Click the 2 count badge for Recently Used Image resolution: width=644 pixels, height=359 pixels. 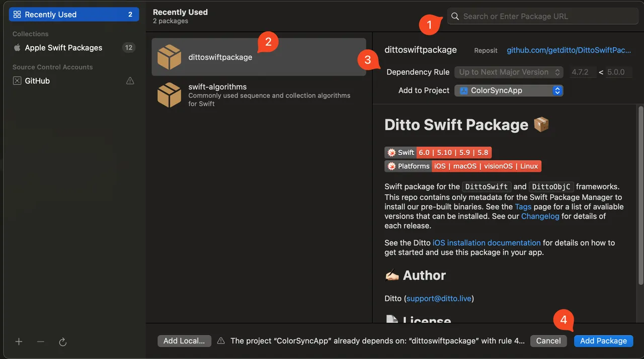[130, 15]
